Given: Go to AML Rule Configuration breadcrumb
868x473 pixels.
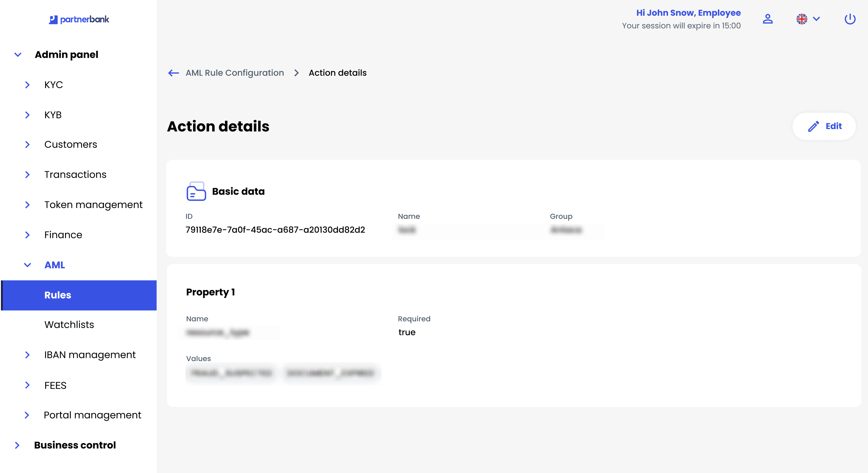Looking at the screenshot, I should (234, 73).
